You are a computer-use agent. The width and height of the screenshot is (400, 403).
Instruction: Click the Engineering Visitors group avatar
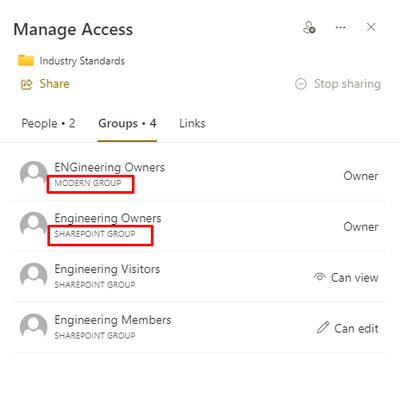(33, 276)
